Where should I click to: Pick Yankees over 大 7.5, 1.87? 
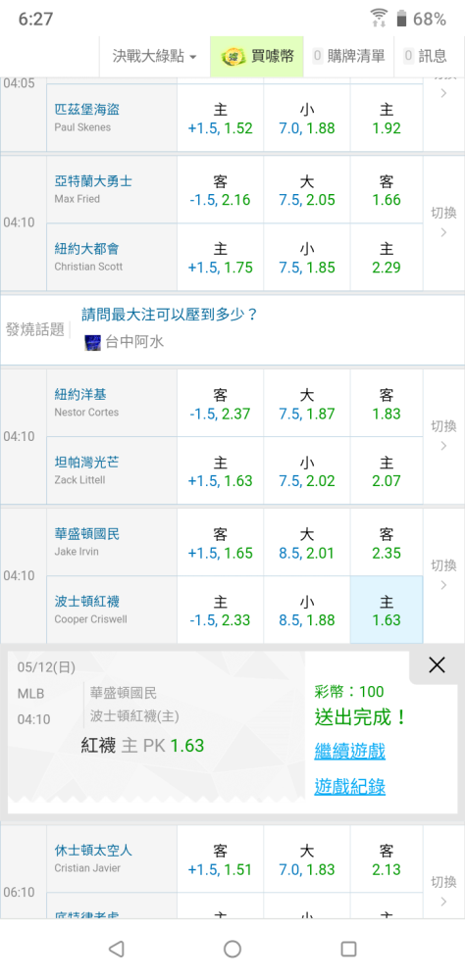[x=307, y=403]
